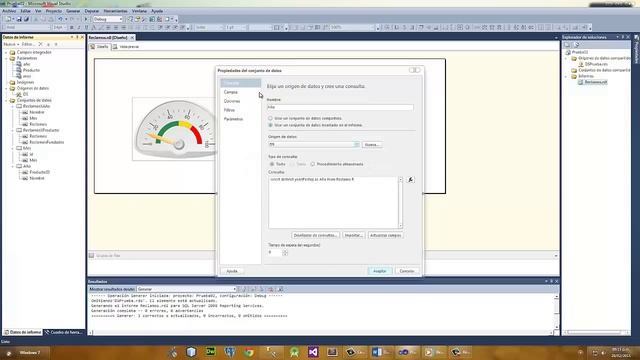Select Procedimiento almacenado radio

(313, 164)
